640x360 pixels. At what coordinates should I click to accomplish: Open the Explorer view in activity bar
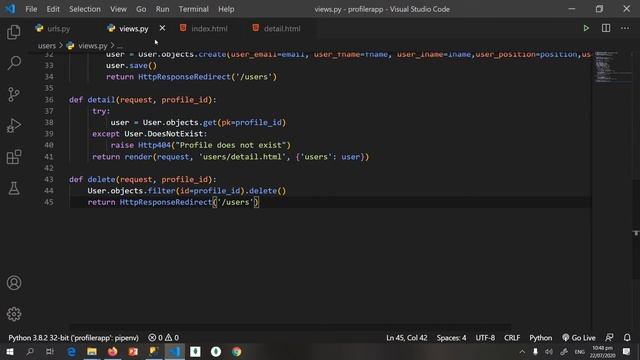(14, 32)
